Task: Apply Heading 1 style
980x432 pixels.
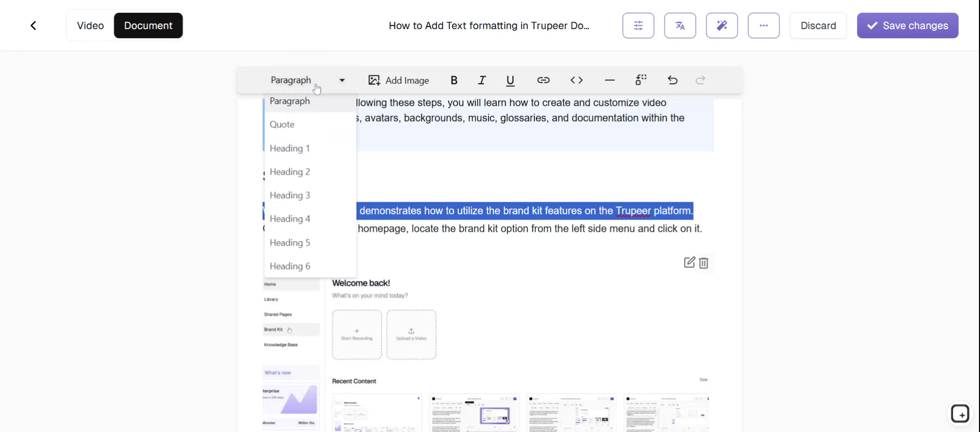Action: (x=310, y=149)
